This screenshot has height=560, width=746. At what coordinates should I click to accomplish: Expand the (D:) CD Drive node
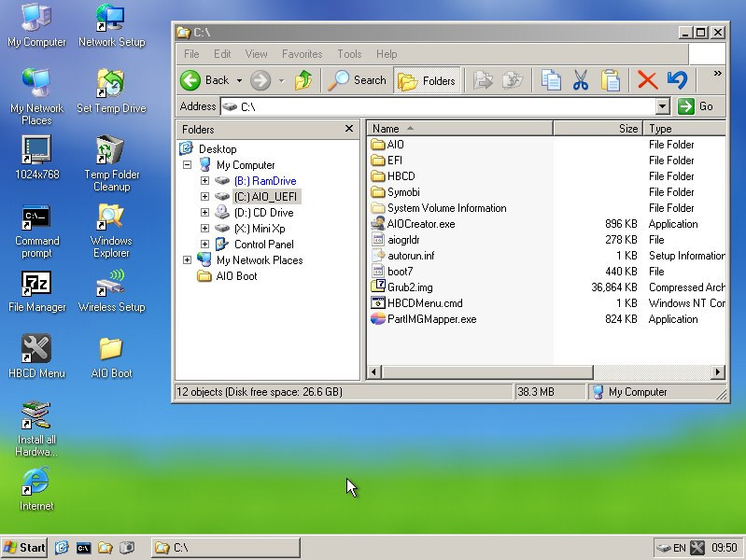[204, 212]
